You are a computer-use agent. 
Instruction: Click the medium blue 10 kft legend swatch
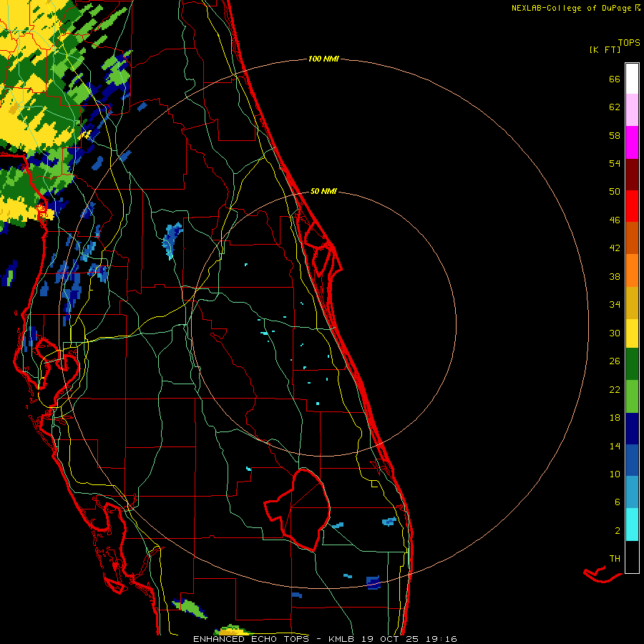(x=632, y=460)
